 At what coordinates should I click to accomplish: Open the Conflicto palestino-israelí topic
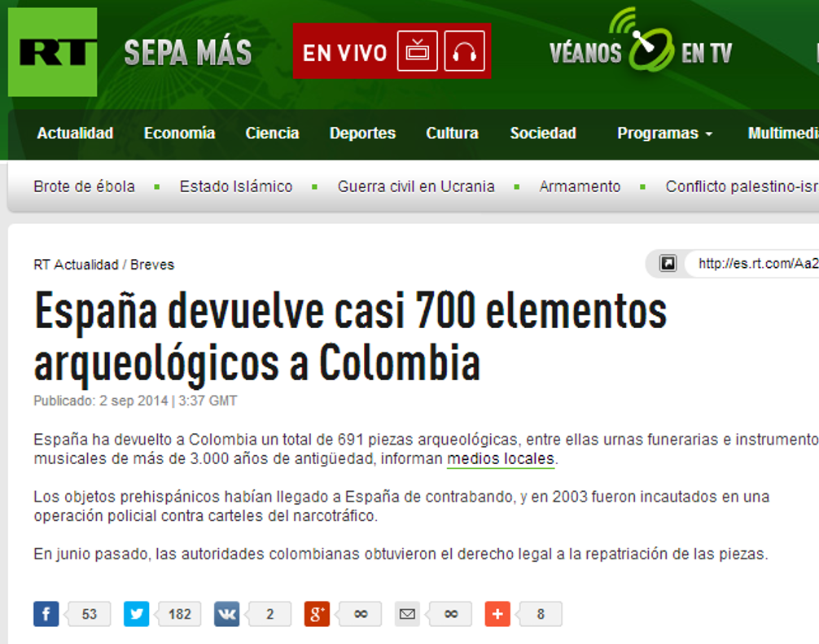742,186
